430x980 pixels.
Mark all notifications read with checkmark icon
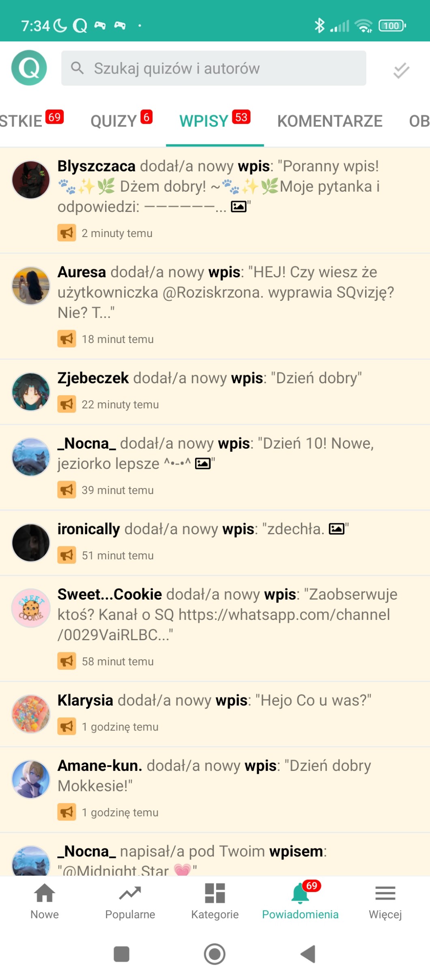click(x=401, y=70)
